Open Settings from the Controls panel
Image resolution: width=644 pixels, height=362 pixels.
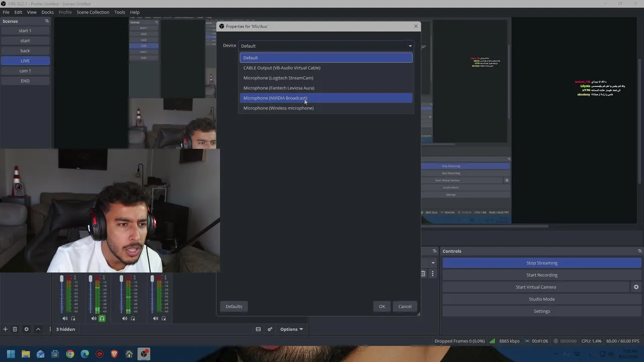point(542,311)
